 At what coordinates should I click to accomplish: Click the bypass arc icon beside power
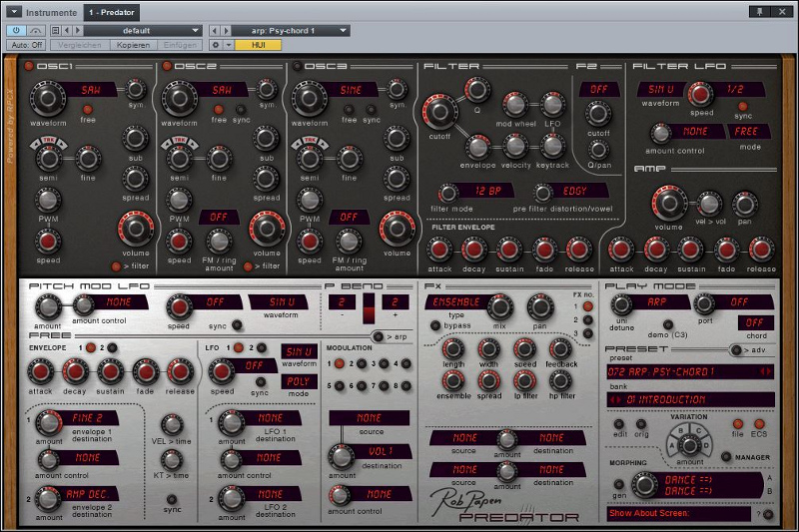(36, 31)
